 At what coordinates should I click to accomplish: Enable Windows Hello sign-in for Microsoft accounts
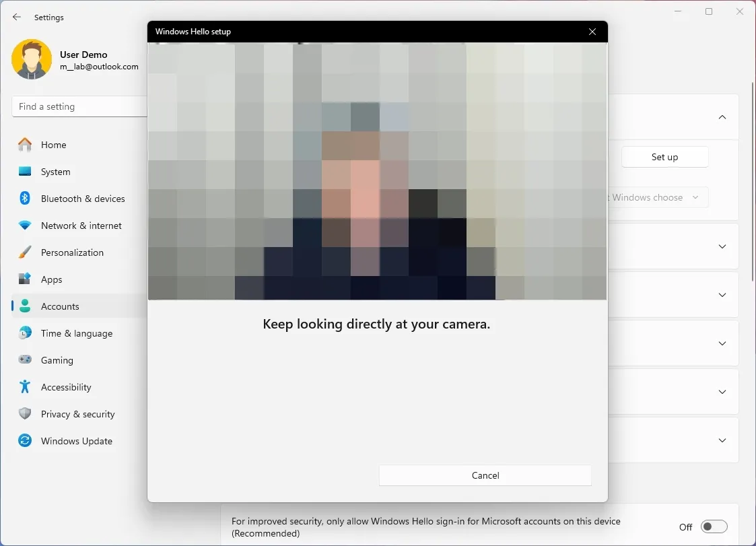[714, 526]
